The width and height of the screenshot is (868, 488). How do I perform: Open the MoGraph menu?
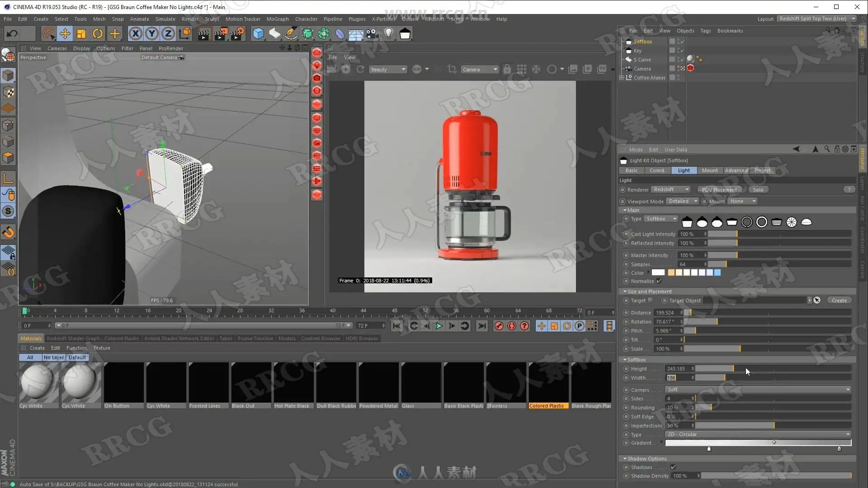277,19
